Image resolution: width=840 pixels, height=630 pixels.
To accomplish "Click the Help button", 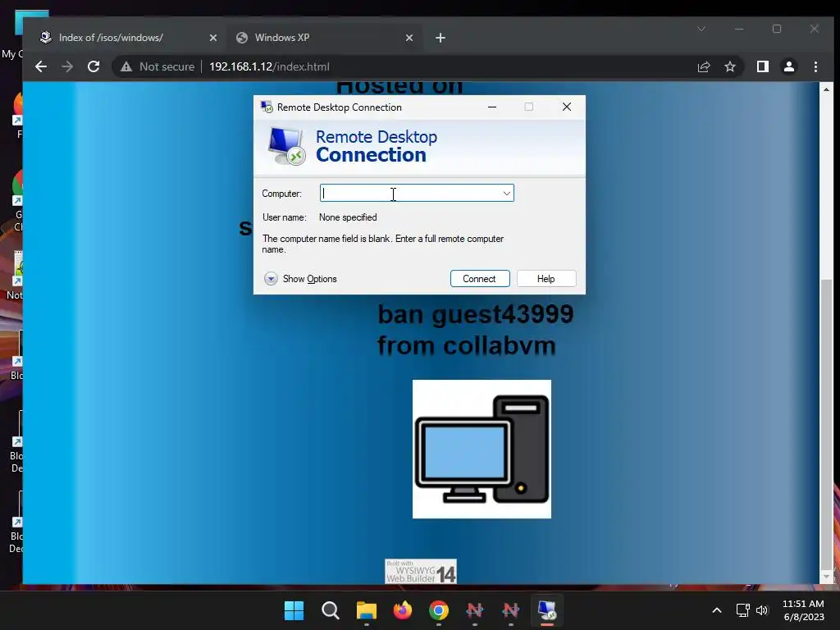I will coord(546,279).
